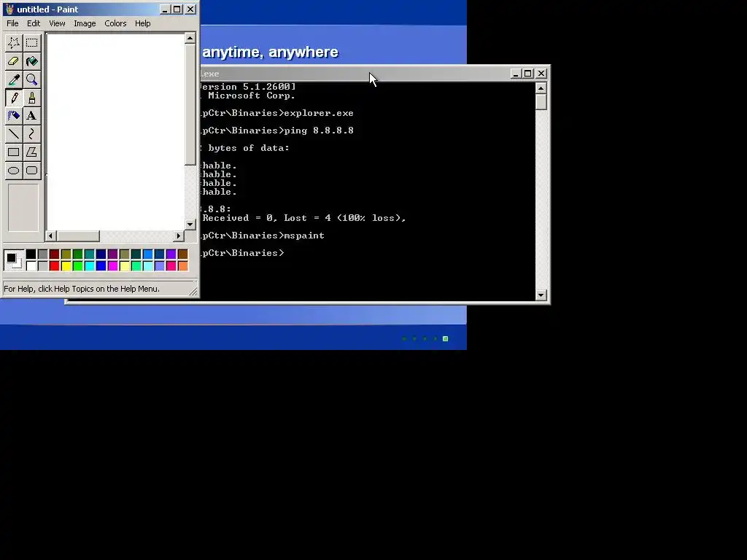Click the 'mspaint' command text in console
Viewport: 747px width, 560px height.
[x=304, y=236]
